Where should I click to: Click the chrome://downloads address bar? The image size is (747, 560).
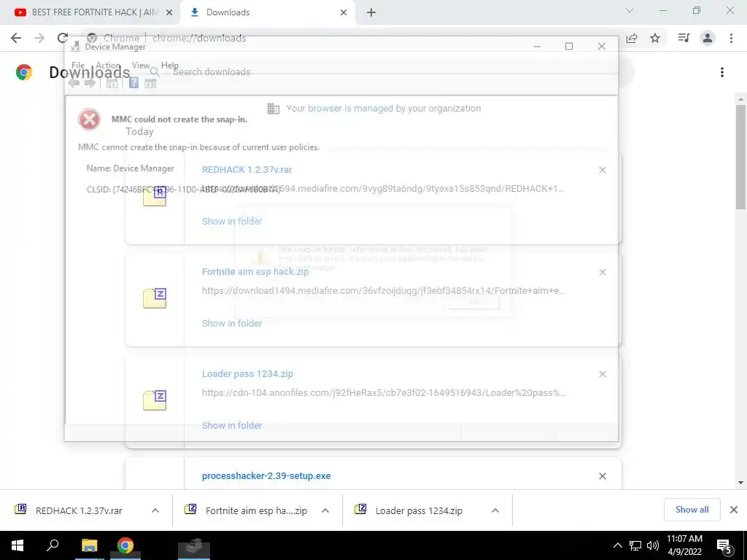pos(352,38)
